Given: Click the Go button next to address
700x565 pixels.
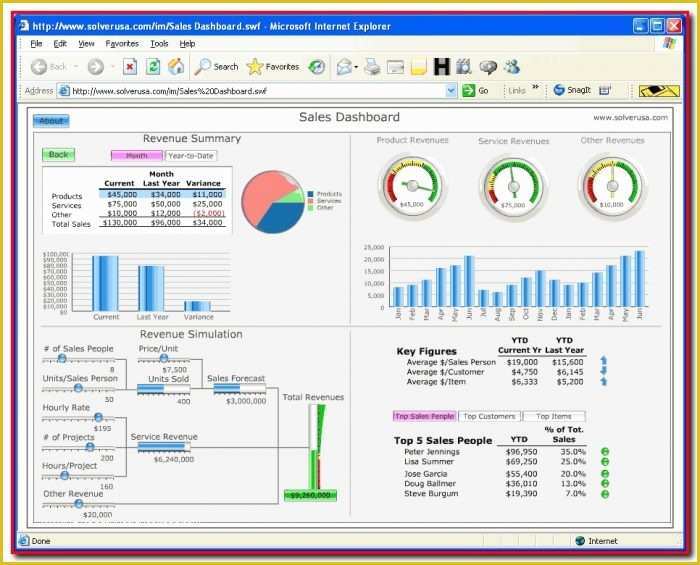Looking at the screenshot, I should click(x=476, y=91).
